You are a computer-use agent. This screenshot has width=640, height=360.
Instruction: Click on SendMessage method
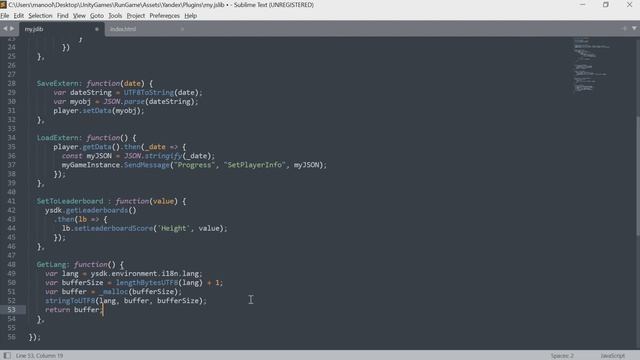point(147,164)
